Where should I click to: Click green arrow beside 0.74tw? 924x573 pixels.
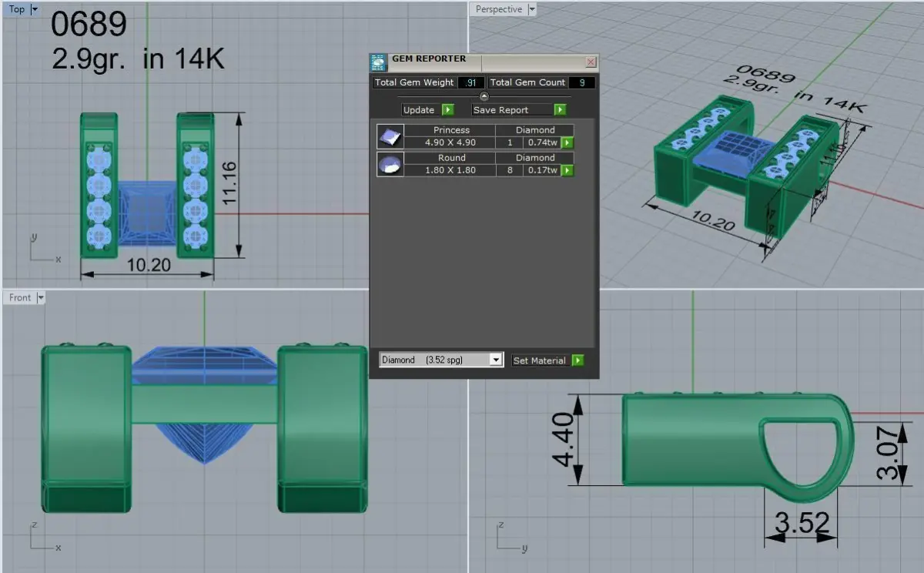click(567, 142)
